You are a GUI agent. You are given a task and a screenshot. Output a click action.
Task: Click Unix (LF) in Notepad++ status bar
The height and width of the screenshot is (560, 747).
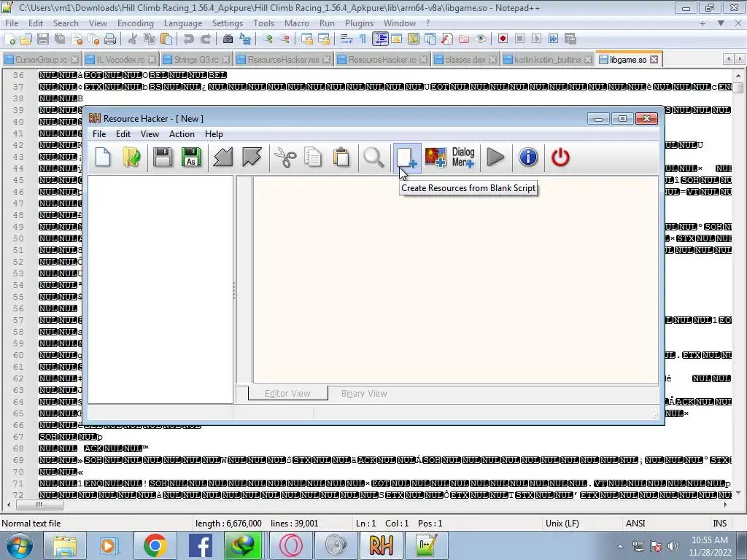tap(562, 524)
